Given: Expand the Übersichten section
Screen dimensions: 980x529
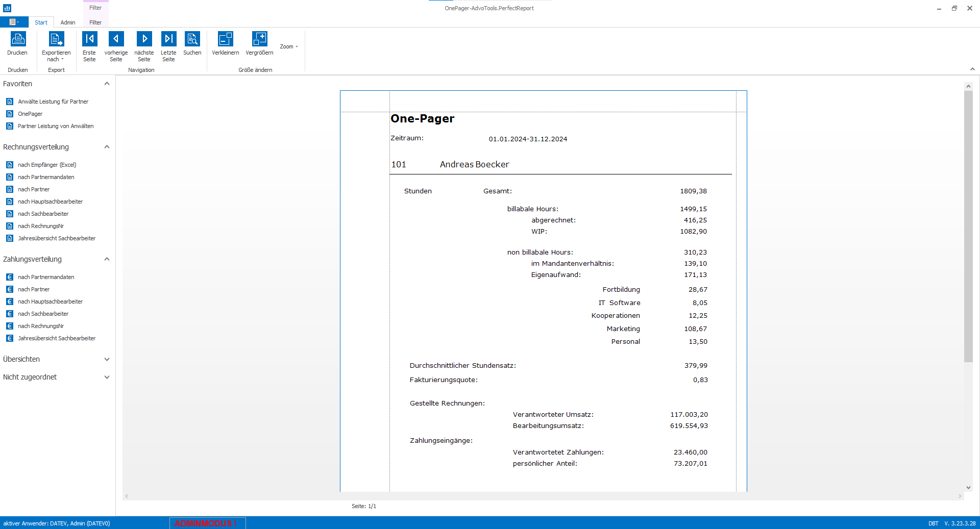Looking at the screenshot, I should (107, 359).
